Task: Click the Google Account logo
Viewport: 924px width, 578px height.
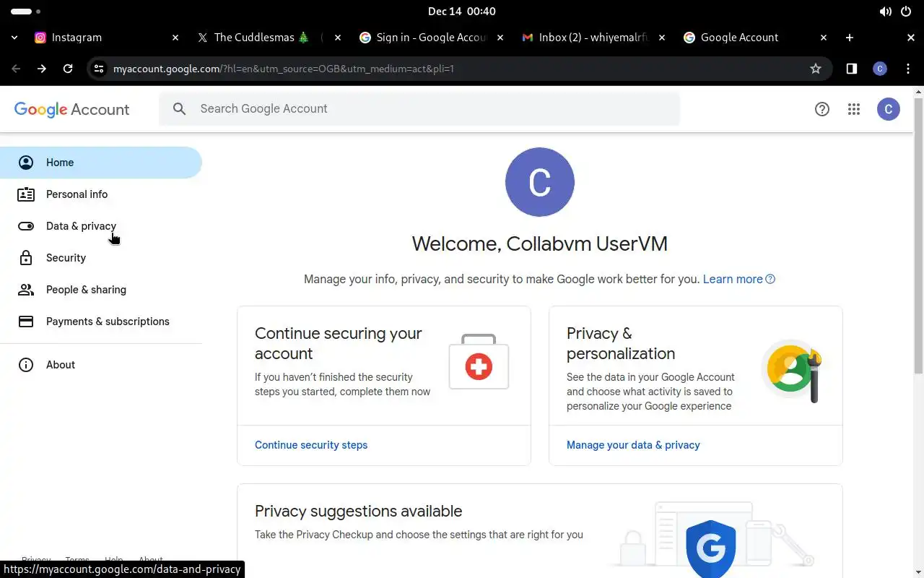Action: click(x=71, y=110)
